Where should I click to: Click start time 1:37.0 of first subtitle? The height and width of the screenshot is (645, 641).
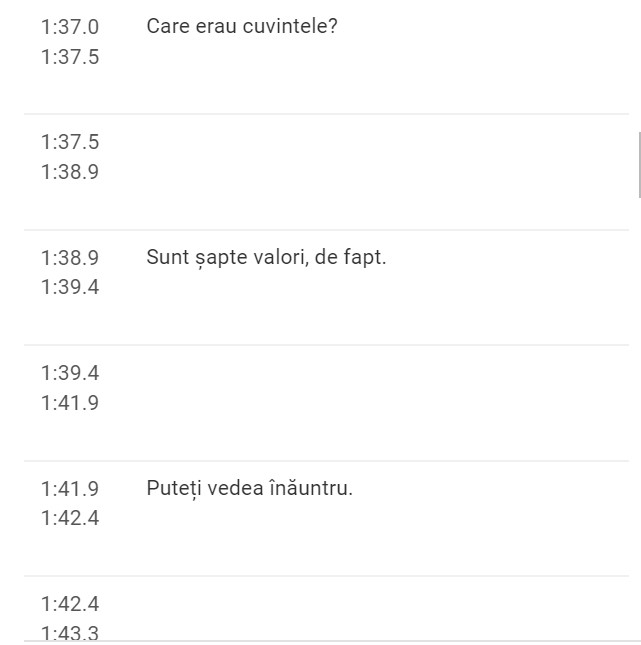pos(70,27)
